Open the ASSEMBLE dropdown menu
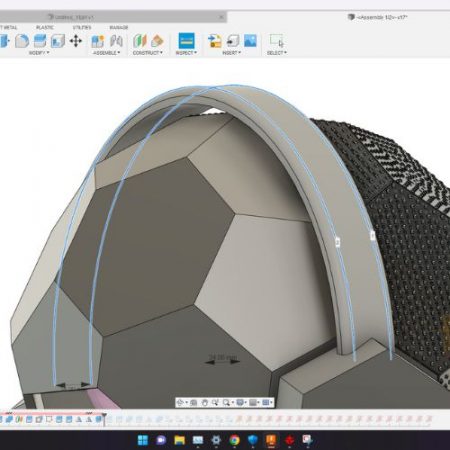Viewport: 450px width, 450px height. pyautogui.click(x=106, y=53)
